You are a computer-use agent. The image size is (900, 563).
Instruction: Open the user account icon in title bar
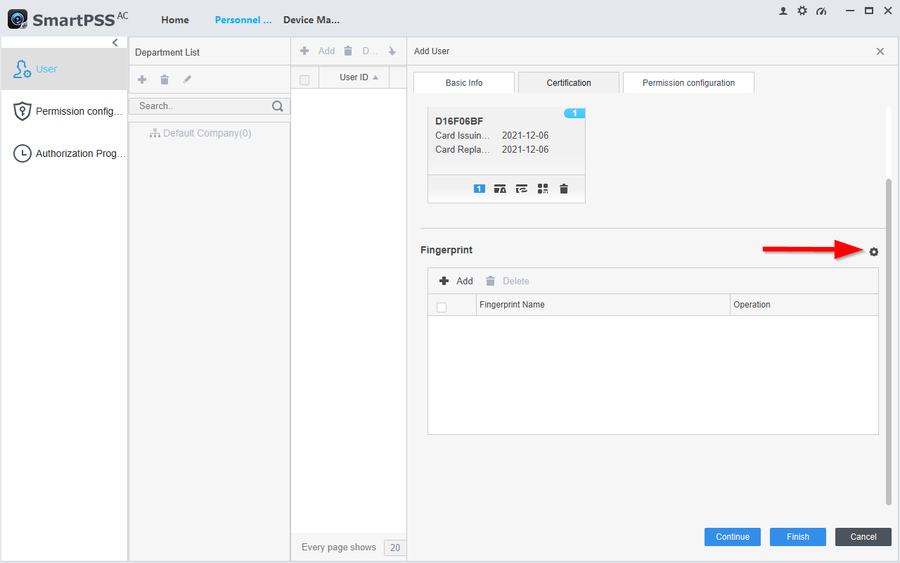point(783,11)
